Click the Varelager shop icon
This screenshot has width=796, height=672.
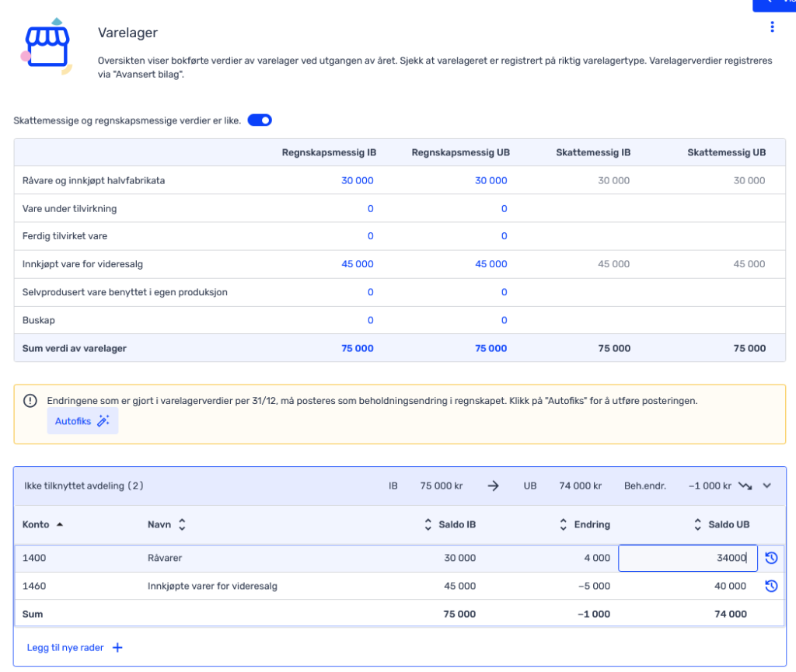tap(47, 46)
